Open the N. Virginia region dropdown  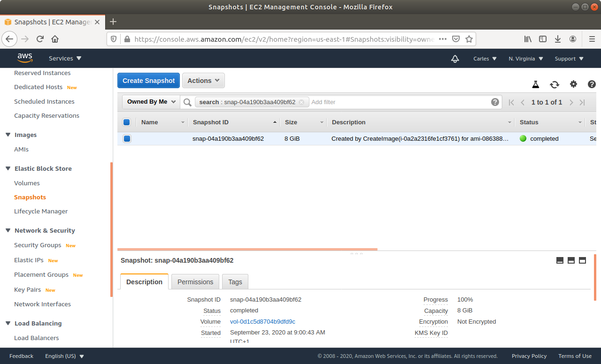(526, 59)
